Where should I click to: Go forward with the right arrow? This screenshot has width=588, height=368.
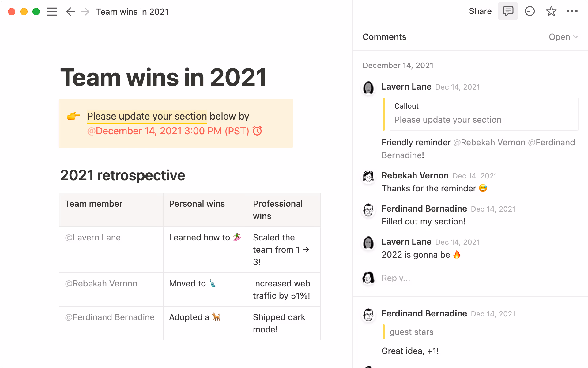[85, 12]
